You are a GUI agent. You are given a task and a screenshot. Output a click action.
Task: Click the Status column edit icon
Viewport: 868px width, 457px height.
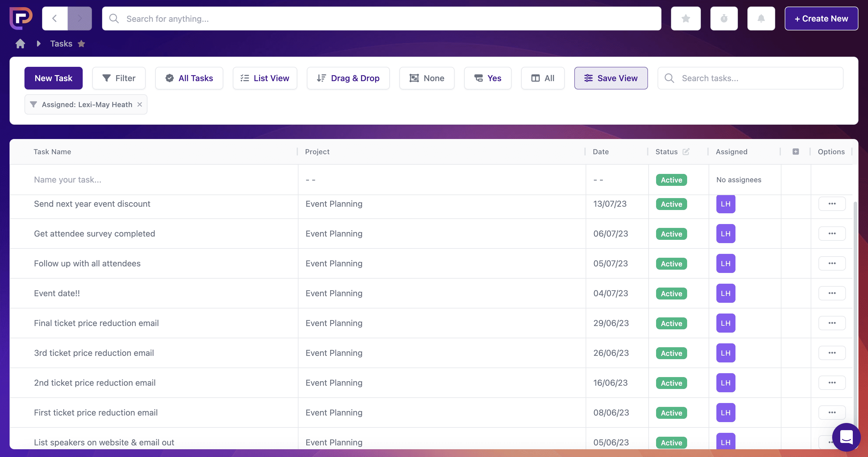point(686,152)
